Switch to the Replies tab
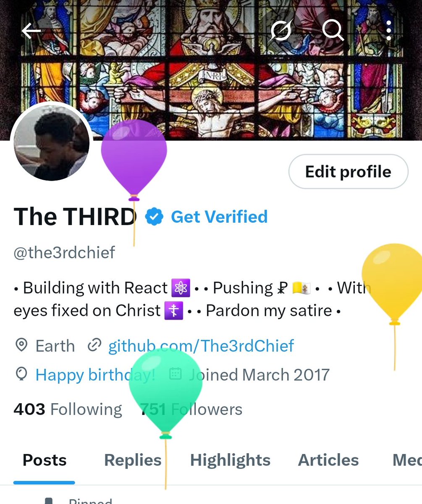The image size is (422, 504). 133,460
